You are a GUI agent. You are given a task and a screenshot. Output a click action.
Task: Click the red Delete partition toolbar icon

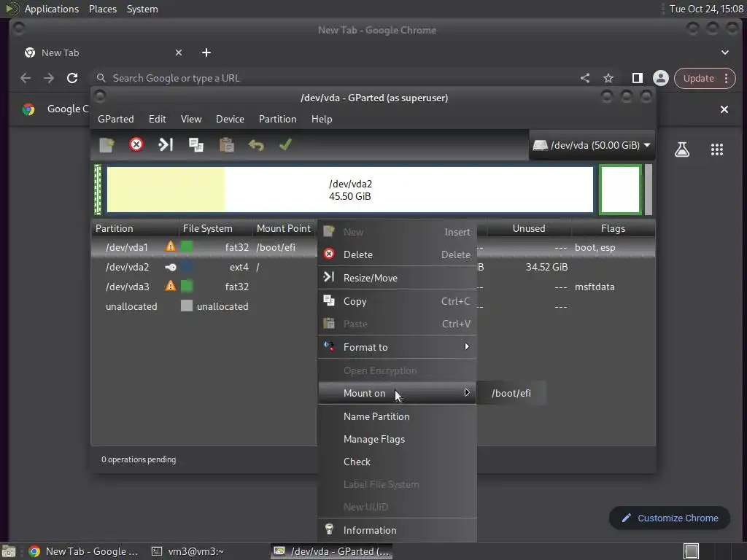pos(136,144)
